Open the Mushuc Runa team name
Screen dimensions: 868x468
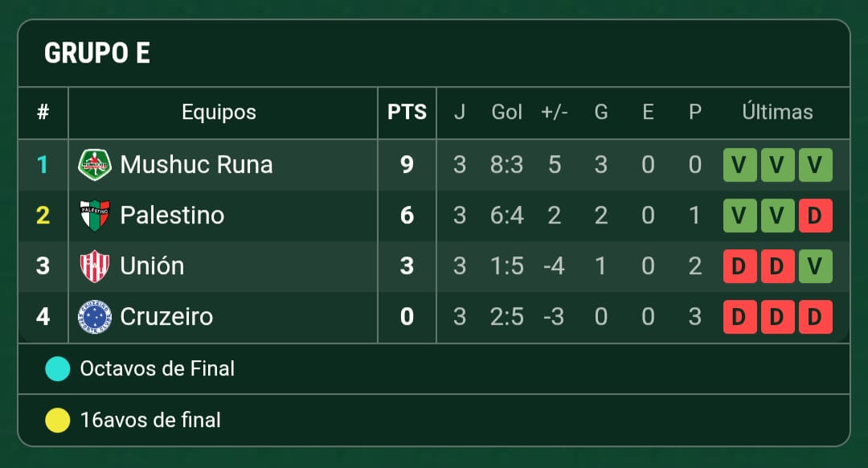[x=196, y=165]
